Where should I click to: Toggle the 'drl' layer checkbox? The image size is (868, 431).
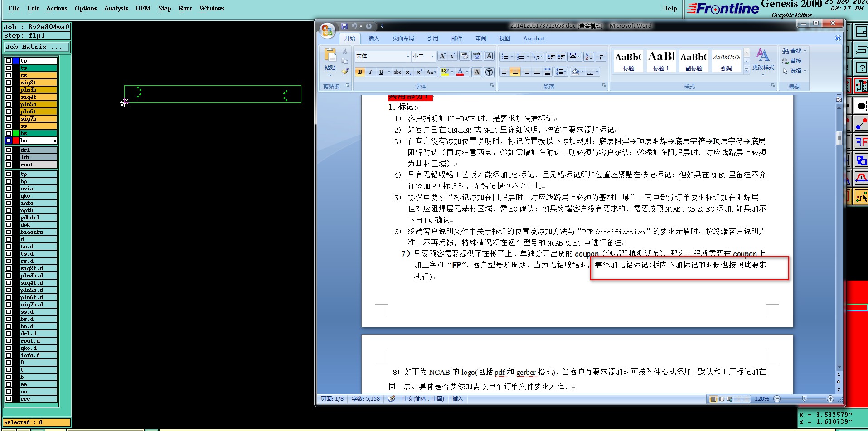click(x=8, y=150)
